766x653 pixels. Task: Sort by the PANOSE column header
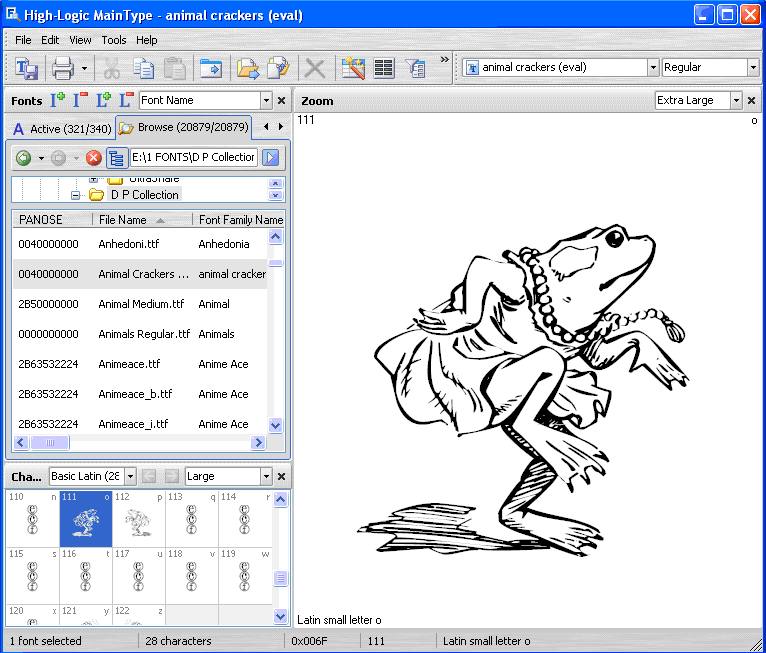point(52,220)
